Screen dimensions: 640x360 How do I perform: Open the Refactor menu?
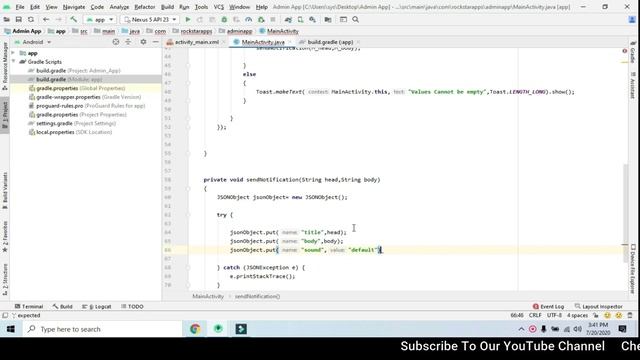point(145,7)
